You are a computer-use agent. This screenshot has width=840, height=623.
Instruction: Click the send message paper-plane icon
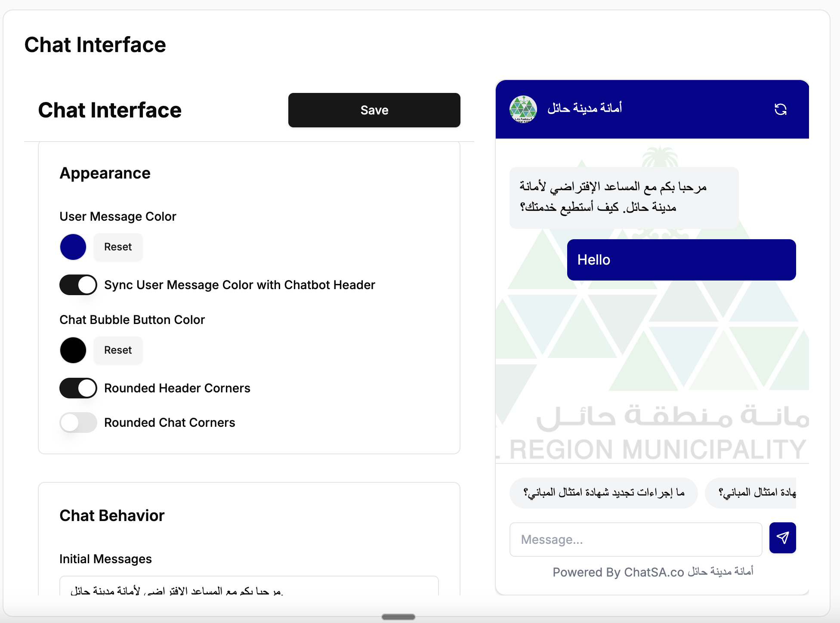click(782, 537)
